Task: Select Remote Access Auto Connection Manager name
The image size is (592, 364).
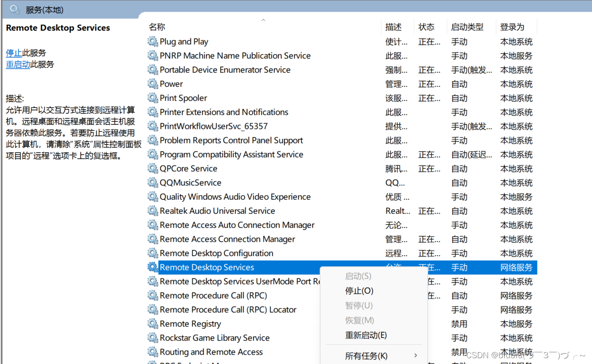Action: [237, 225]
